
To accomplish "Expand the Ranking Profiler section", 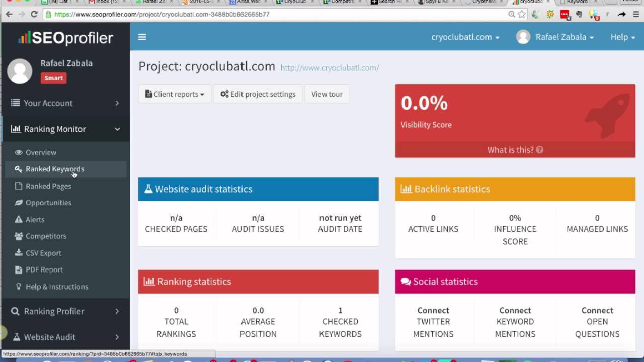I will coord(65,311).
